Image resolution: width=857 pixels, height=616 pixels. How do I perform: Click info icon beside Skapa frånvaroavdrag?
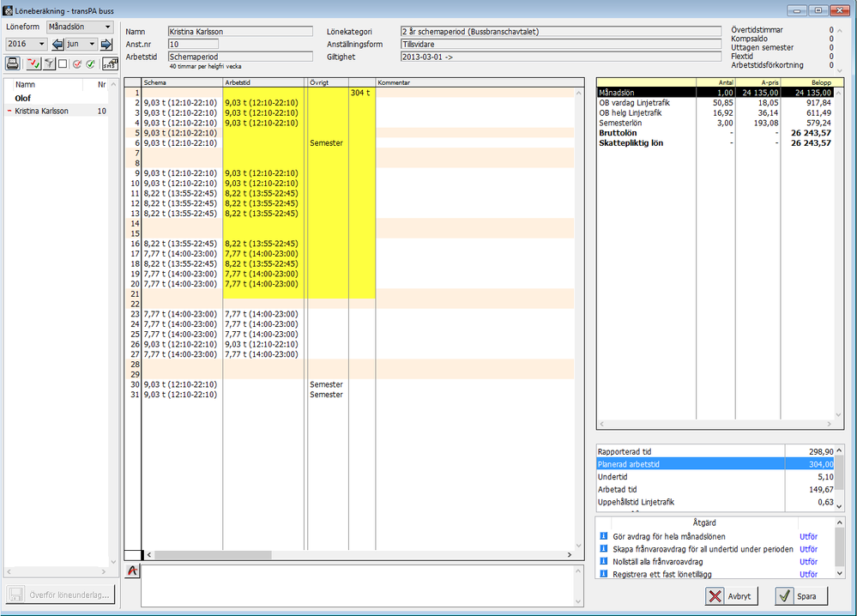603,548
